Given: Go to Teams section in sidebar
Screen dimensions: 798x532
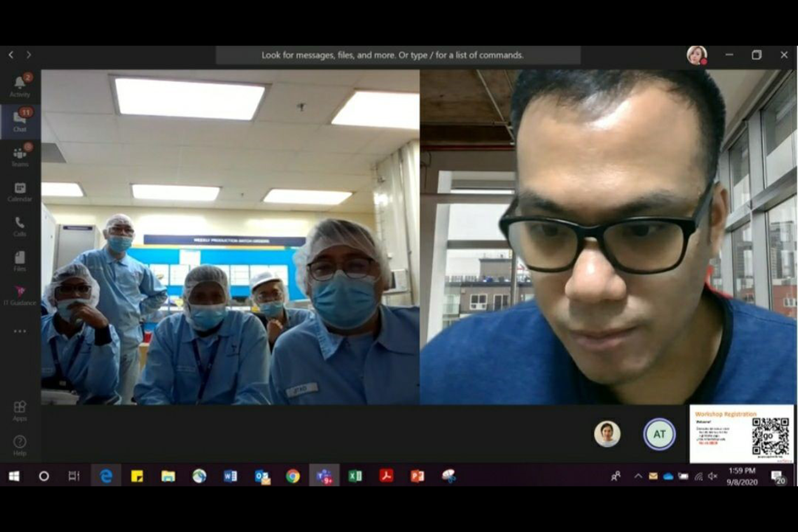Looking at the screenshot, I should point(20,156).
